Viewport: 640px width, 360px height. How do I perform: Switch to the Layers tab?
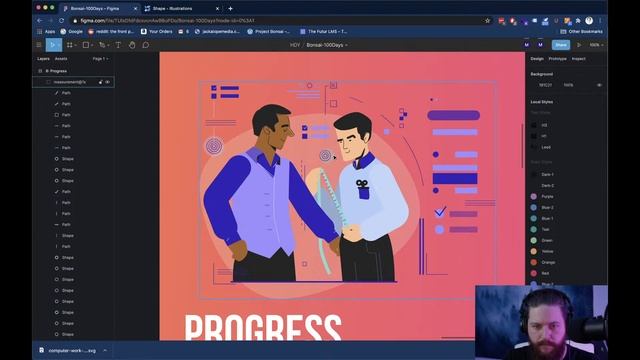pos(43,59)
